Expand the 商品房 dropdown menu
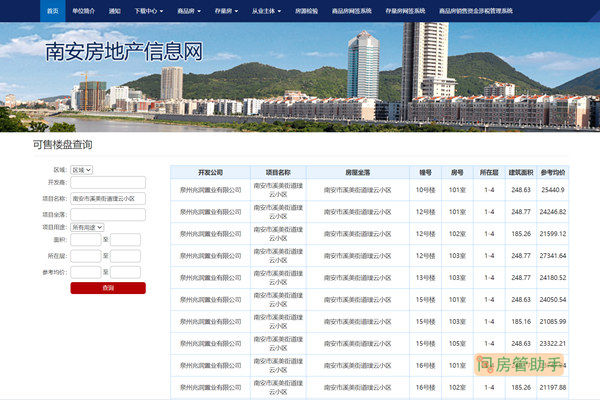Image resolution: width=600 pixels, height=400 pixels. coord(189,11)
